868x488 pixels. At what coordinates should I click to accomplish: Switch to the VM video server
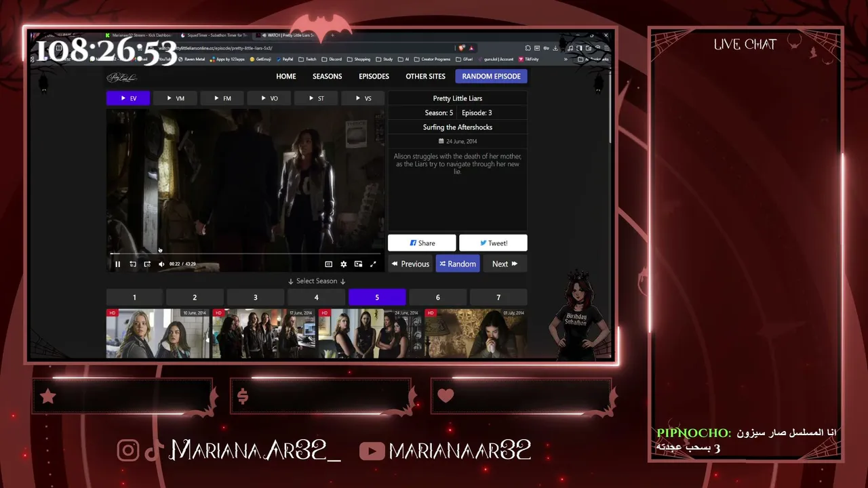pos(175,98)
